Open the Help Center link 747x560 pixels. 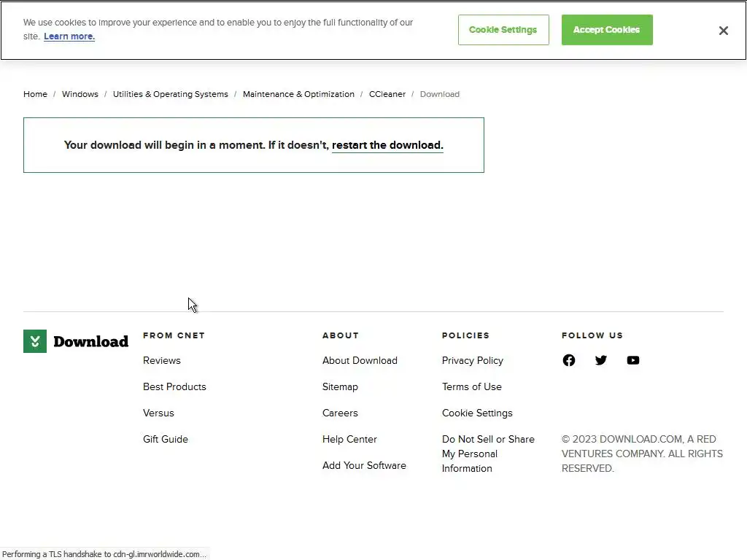click(349, 439)
